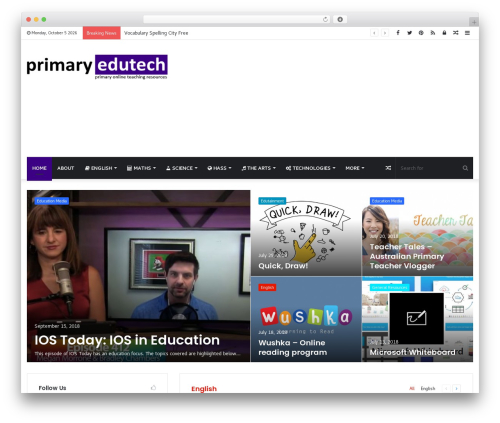This screenshot has height=423, width=500.
Task: Open the Twitter social icon
Action: [409, 33]
